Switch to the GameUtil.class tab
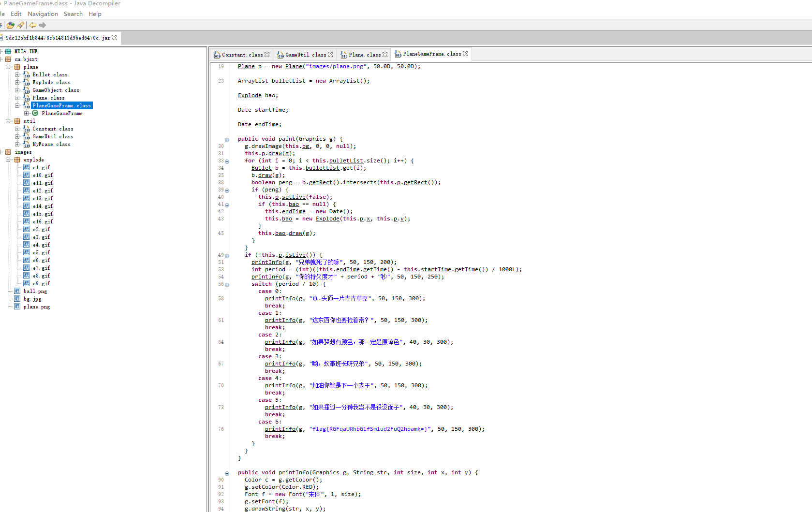The width and height of the screenshot is (812, 512). (x=306, y=55)
